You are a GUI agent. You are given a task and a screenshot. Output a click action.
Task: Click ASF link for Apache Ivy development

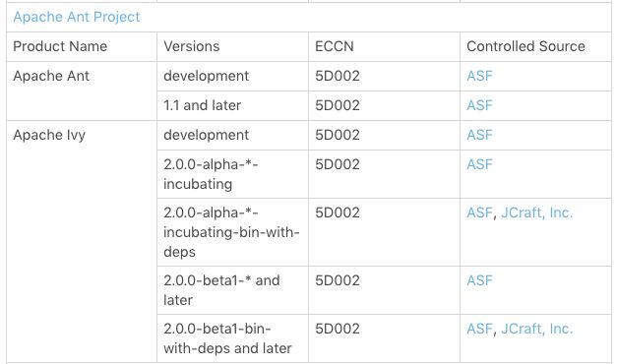point(479,135)
